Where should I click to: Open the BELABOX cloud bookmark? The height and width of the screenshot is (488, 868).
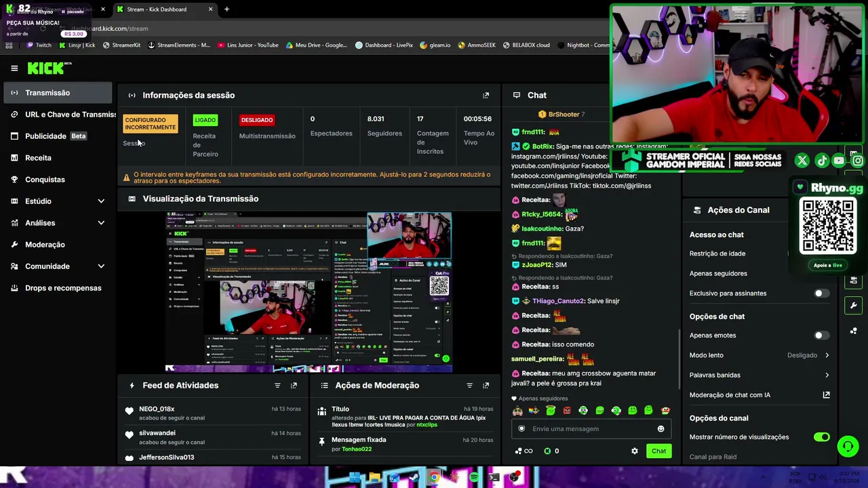point(526,45)
